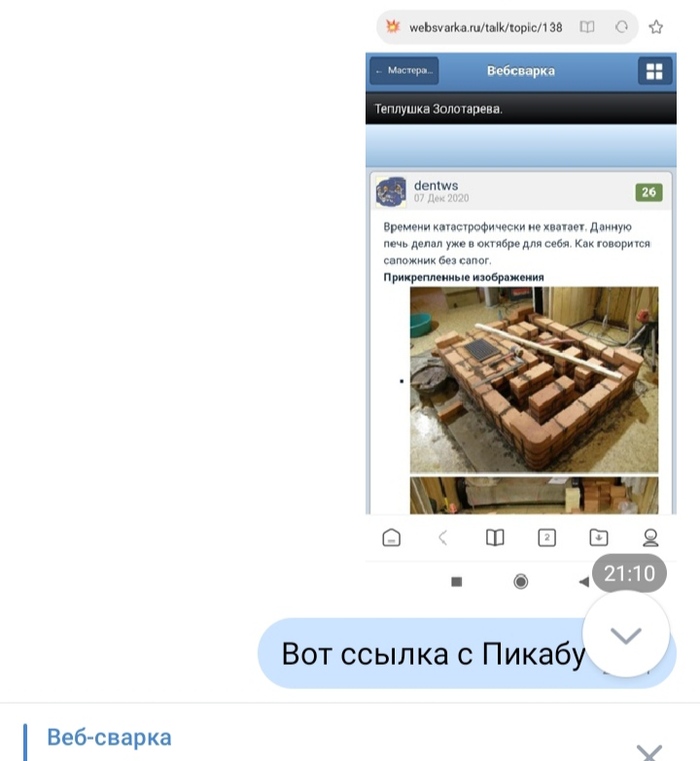This screenshot has height=761, width=700.
Task: Go back with the browser back arrow
Action: tap(443, 538)
